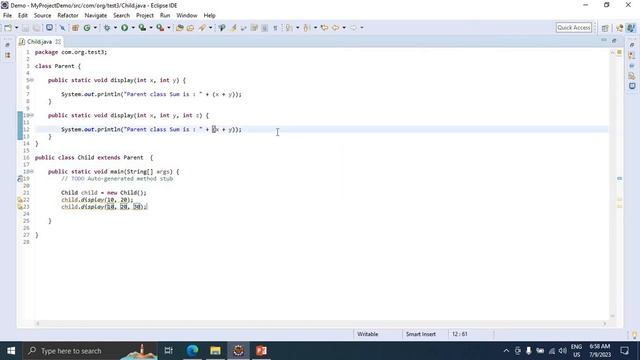Click the Previous Annotation icon

pos(307,28)
